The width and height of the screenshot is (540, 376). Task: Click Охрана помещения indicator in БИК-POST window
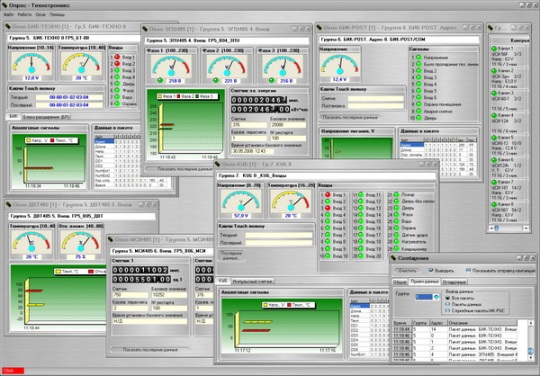(419, 104)
